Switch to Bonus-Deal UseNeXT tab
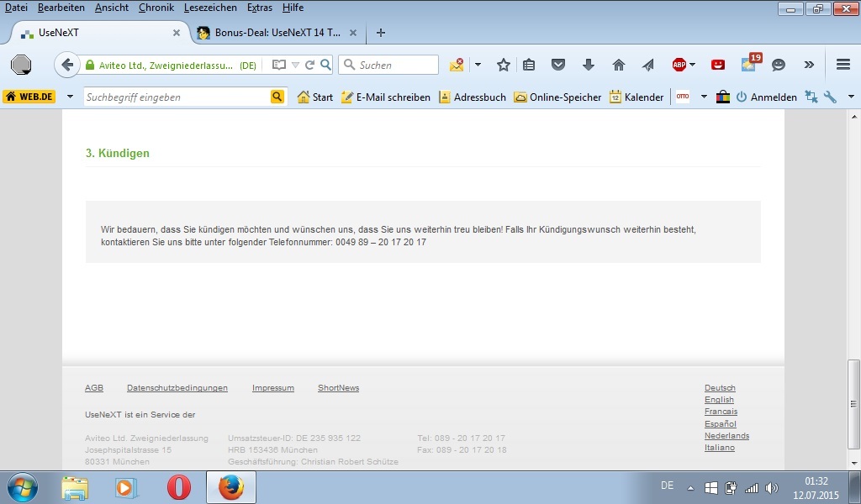Screen dimensions: 861x504 [x=277, y=33]
